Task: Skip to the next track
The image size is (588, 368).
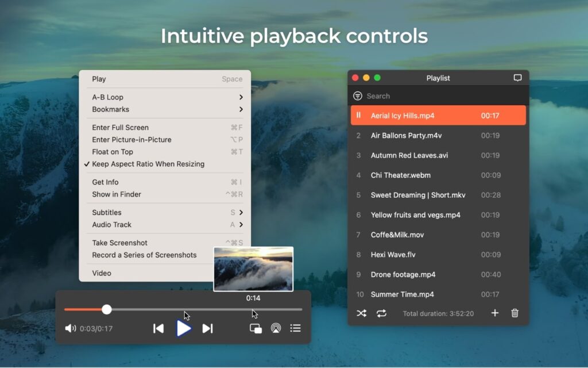Action: click(x=207, y=328)
